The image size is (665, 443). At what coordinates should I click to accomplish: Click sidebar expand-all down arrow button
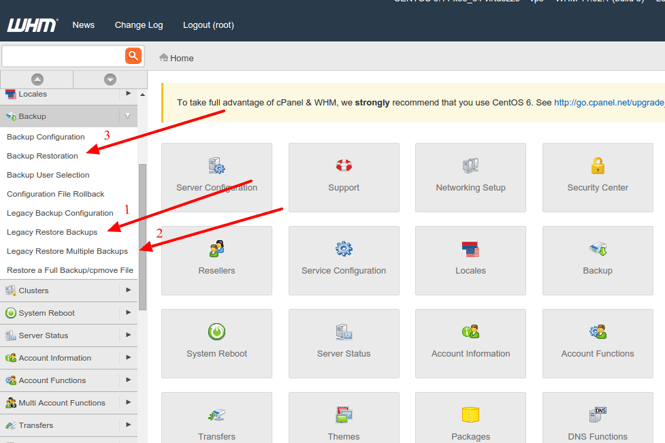pyautogui.click(x=110, y=79)
